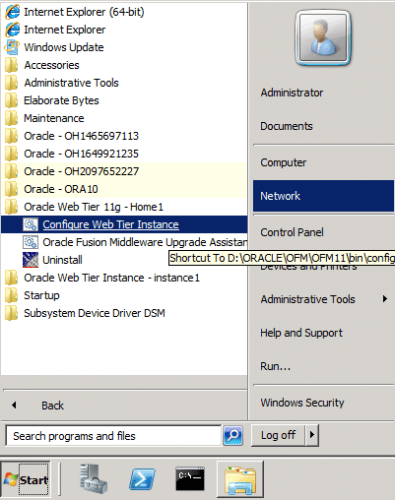Open the Administrator personal folder link
This screenshot has height=500, width=395.
292,93
